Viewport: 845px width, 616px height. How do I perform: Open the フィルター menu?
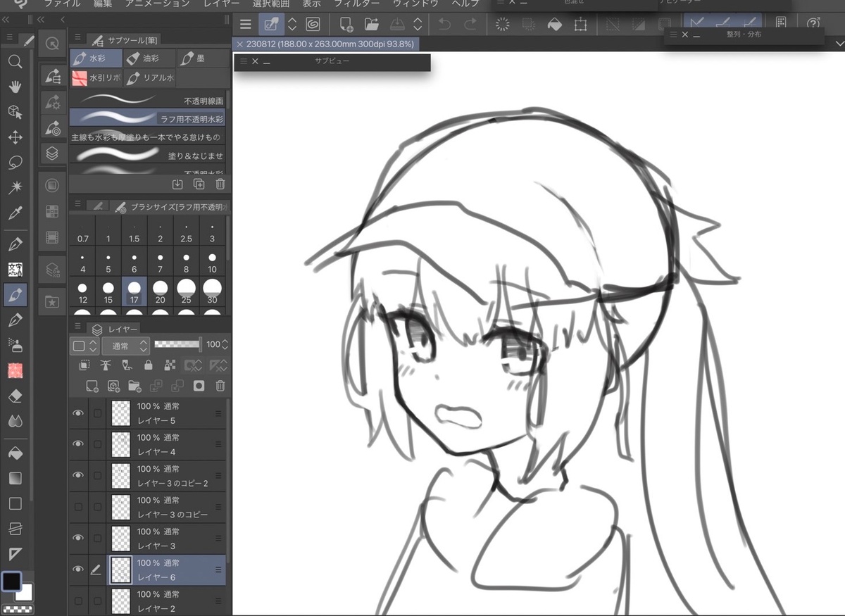(356, 4)
